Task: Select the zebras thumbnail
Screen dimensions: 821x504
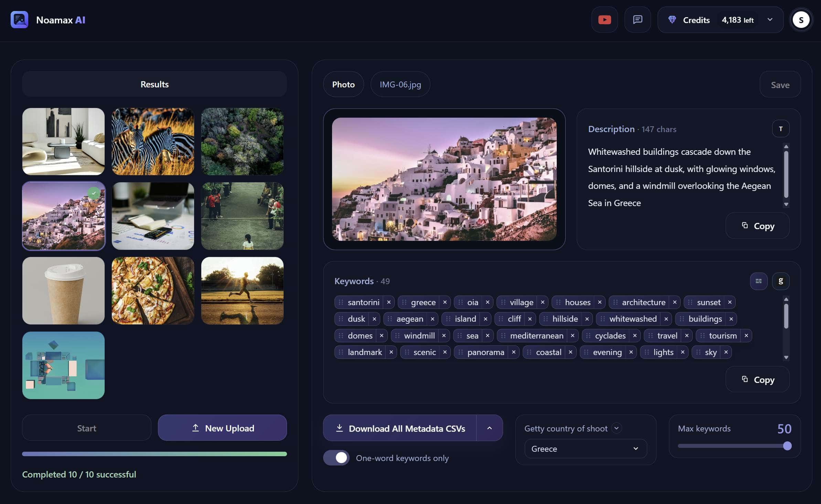Action: tap(153, 141)
